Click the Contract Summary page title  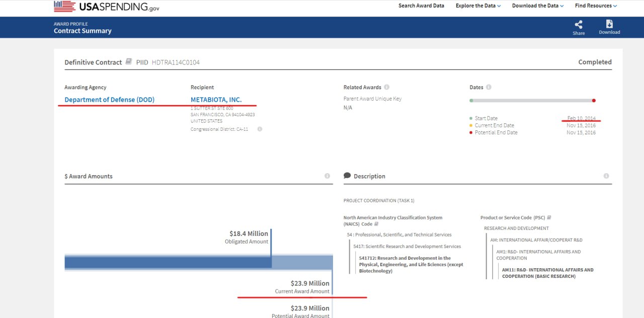(83, 31)
